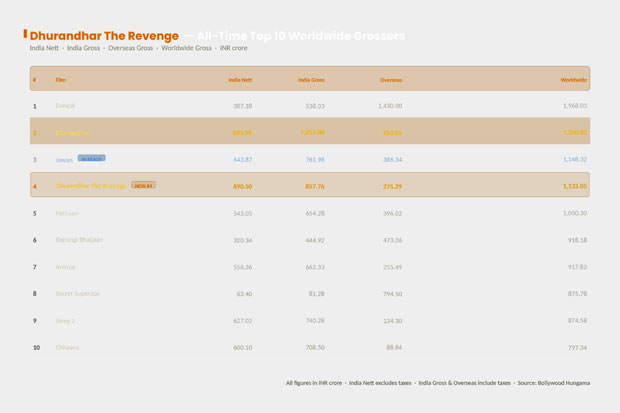Click 'INR crore' in the subtitle line
Screen dimensions: 620x413
[x=234, y=48]
